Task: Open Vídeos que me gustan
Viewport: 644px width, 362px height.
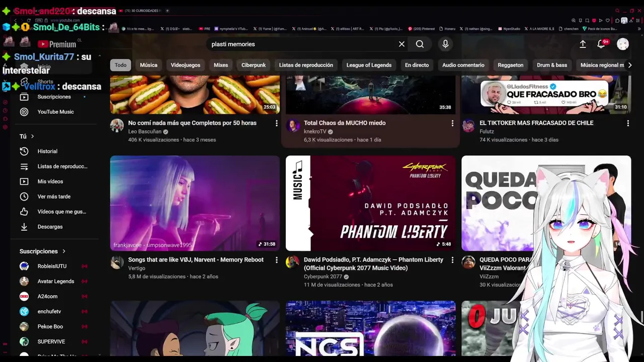Action: pos(54,212)
